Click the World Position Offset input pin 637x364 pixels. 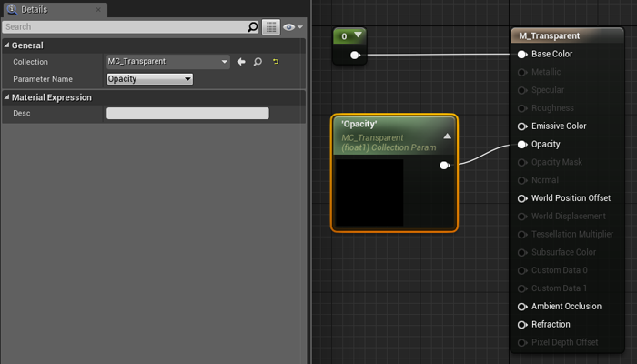click(x=522, y=198)
